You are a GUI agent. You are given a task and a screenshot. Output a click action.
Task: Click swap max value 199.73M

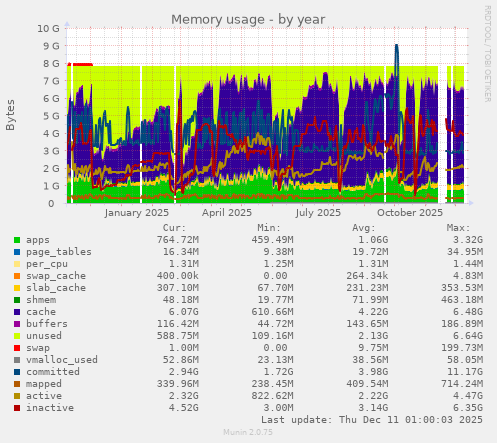point(462,348)
